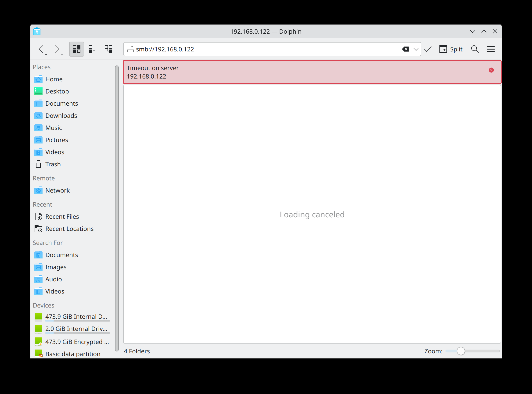Open the hamburger menu

pos(491,49)
